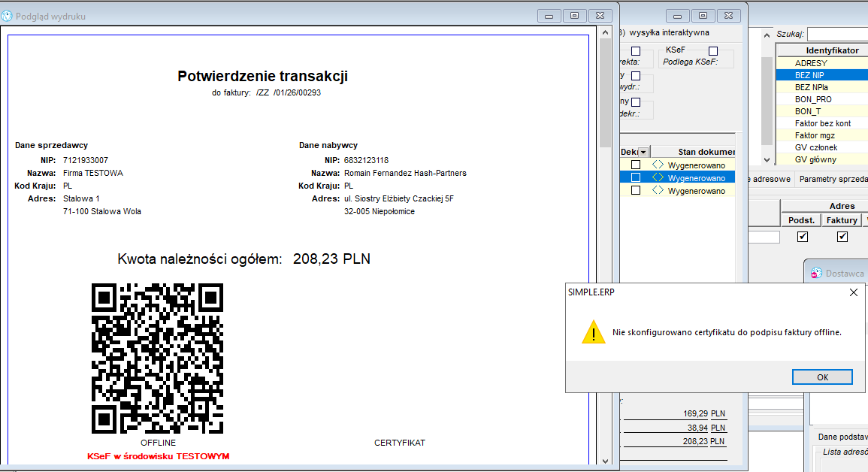Click the document status icon in the last Wygenerowano row

coord(658,190)
